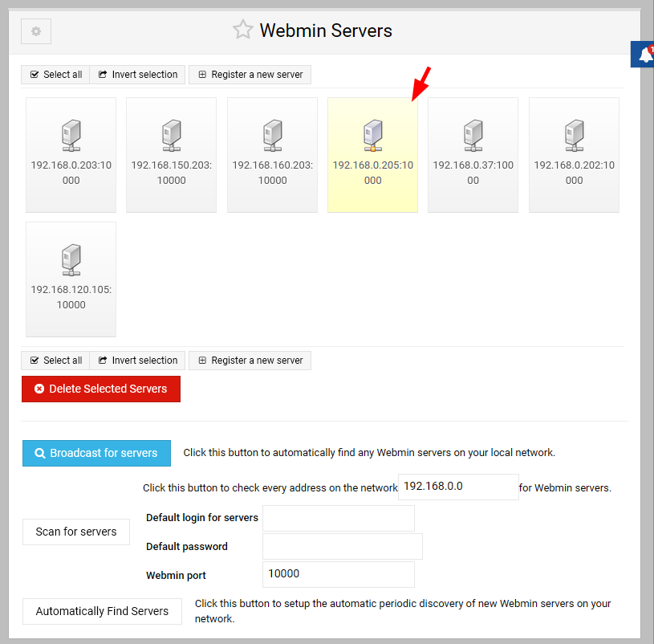Open server link 192.168.0.203:10000
The height and width of the screenshot is (644, 654).
[x=71, y=173]
